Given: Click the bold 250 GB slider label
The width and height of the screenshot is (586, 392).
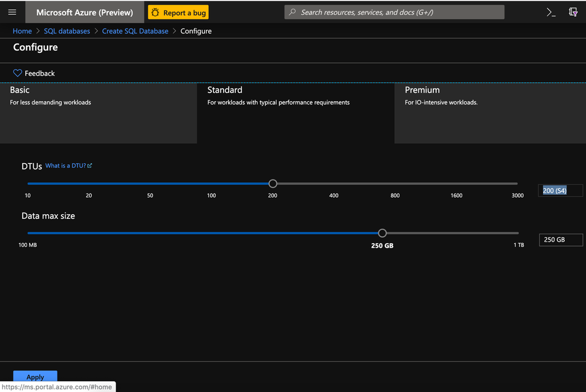Looking at the screenshot, I should 382,246.
